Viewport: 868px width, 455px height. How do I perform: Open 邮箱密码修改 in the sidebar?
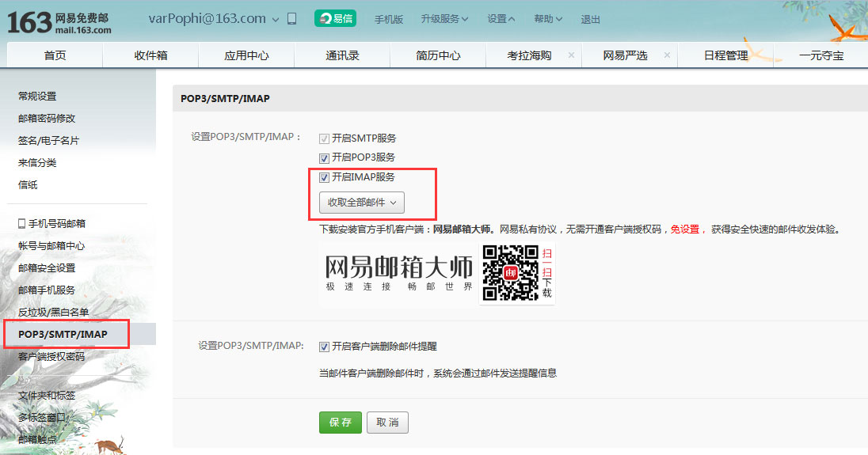pos(47,119)
